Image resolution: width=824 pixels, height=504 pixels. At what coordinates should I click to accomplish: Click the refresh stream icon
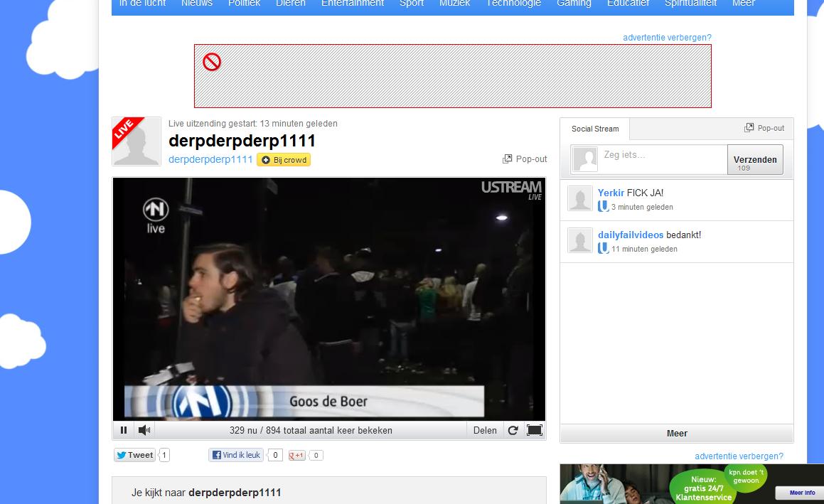click(513, 430)
